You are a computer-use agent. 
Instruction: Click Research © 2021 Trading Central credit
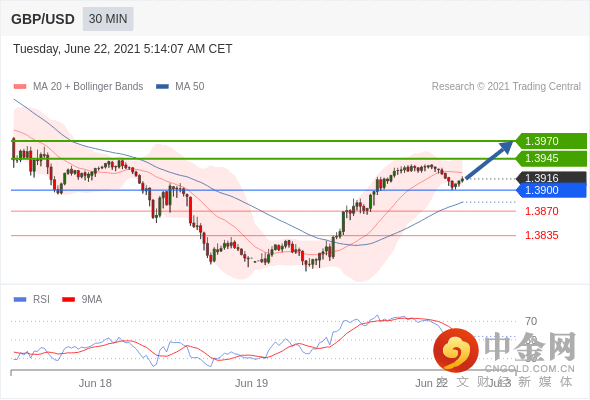point(506,87)
